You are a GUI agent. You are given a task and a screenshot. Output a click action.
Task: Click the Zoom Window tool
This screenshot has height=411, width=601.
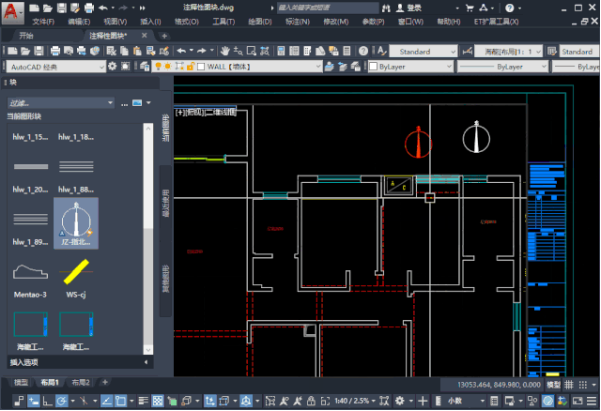click(251, 51)
